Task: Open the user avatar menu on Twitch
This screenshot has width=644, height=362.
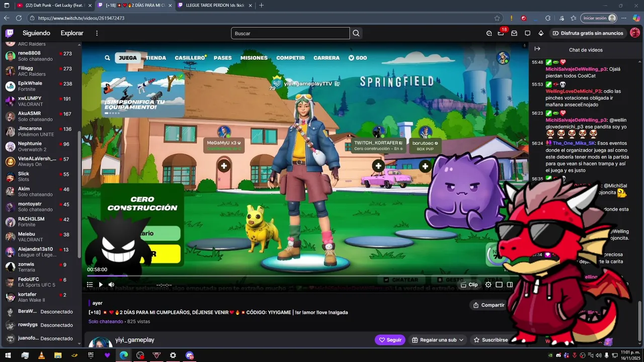Action: click(x=635, y=33)
